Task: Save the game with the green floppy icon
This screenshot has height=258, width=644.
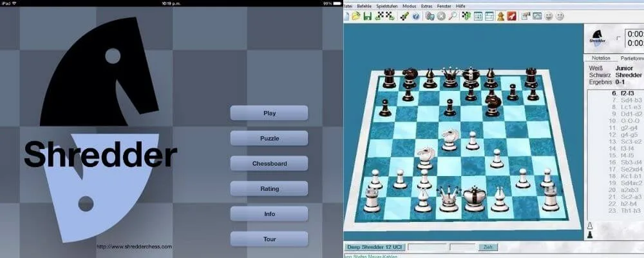Action: click(x=368, y=16)
